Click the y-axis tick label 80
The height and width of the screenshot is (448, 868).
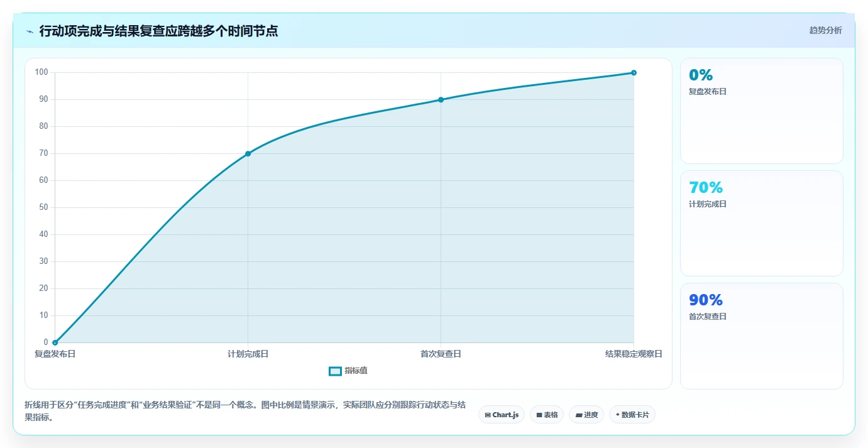(43, 126)
